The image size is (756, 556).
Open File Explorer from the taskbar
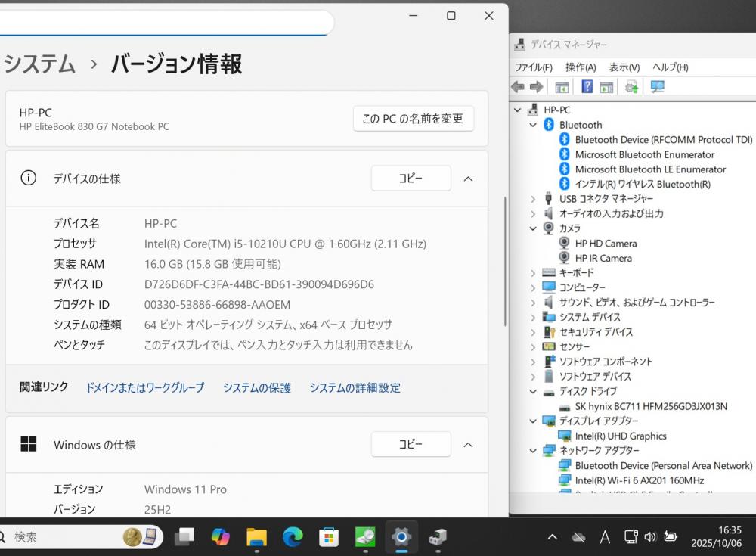pos(256,536)
